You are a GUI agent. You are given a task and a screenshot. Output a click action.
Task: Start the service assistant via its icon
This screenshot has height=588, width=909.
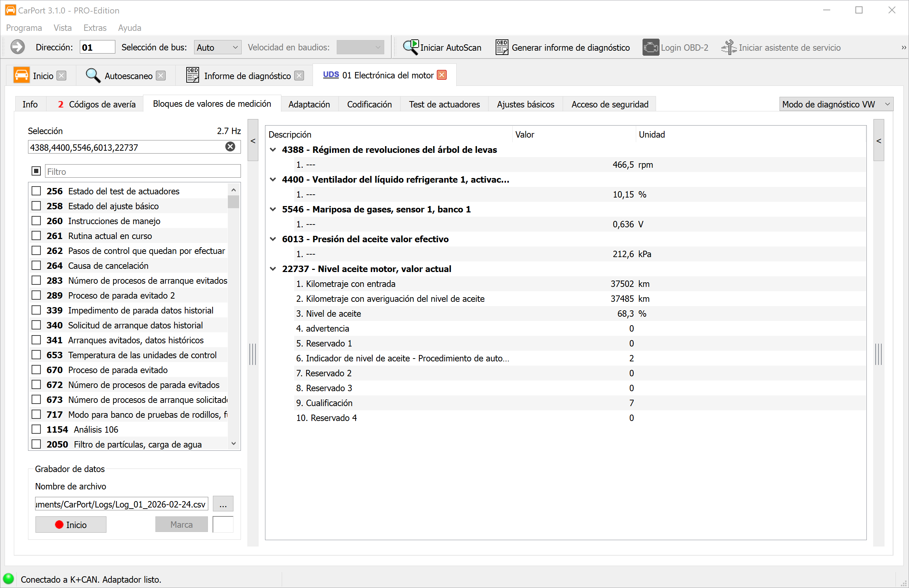(x=728, y=48)
